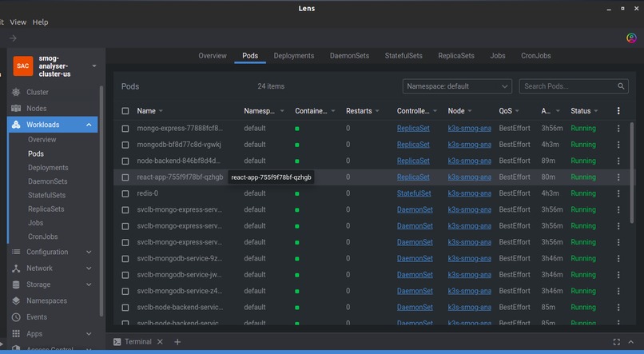This screenshot has height=354, width=644.
Task: Open ReplicaSet link for mongo-express pod
Action: tap(413, 128)
